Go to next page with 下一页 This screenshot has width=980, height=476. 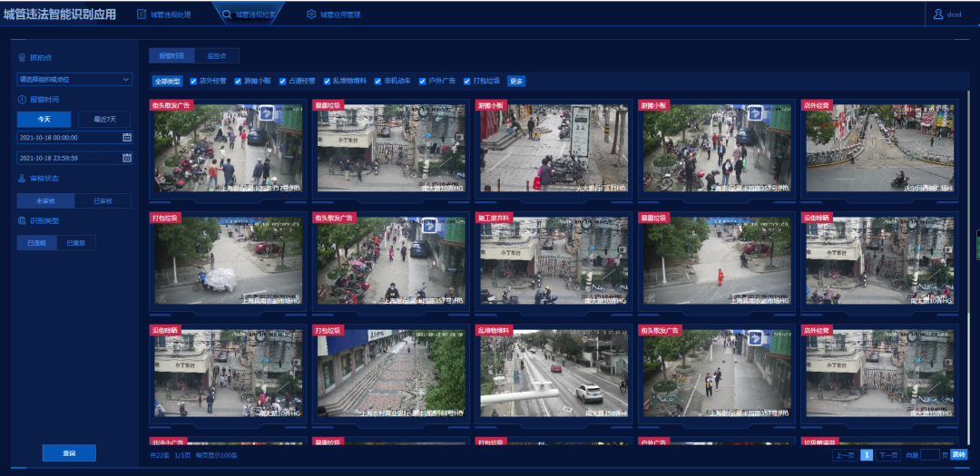click(888, 455)
